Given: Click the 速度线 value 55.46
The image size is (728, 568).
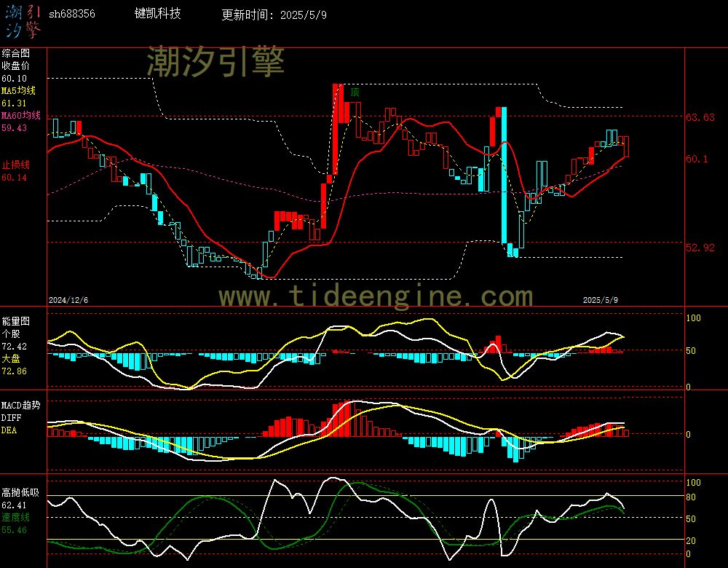Looking at the screenshot, I should [x=14, y=530].
